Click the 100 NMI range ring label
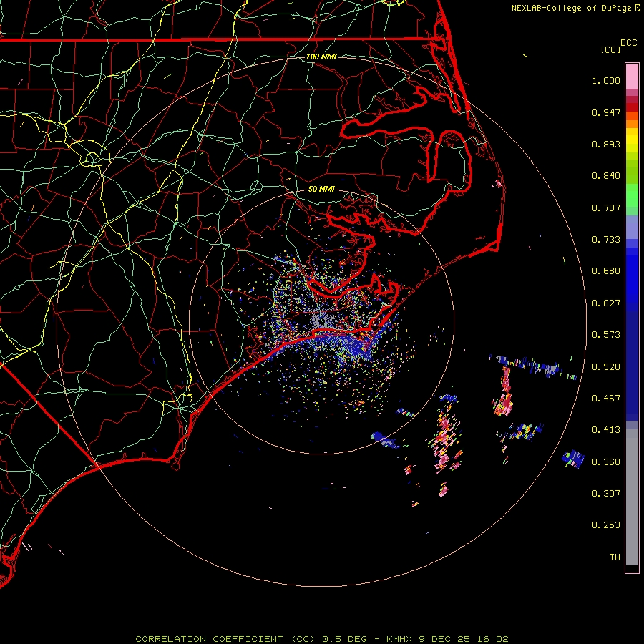Image resolution: width=644 pixels, height=644 pixels. click(x=321, y=57)
